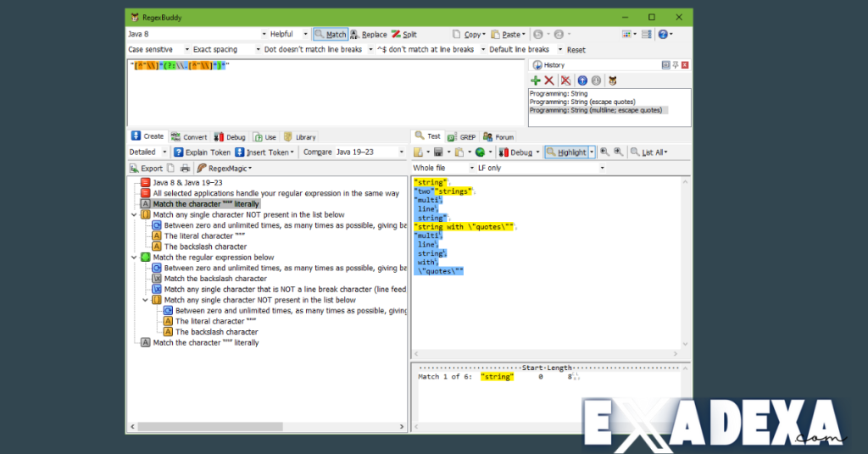Click the Redo arrow icon
868x454 pixels.
[x=559, y=34]
